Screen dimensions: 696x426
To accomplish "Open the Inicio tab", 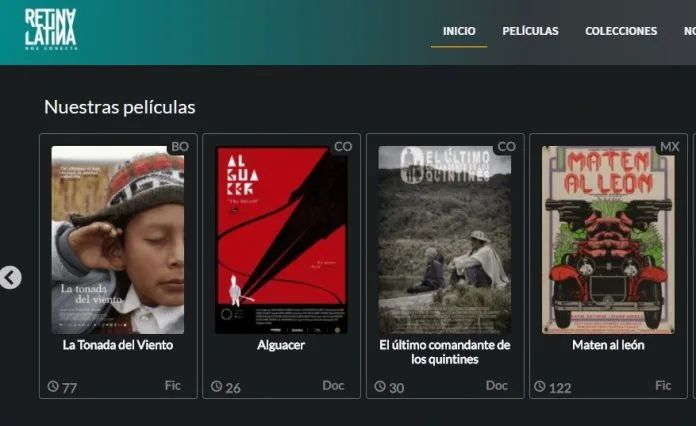I will tap(459, 31).
